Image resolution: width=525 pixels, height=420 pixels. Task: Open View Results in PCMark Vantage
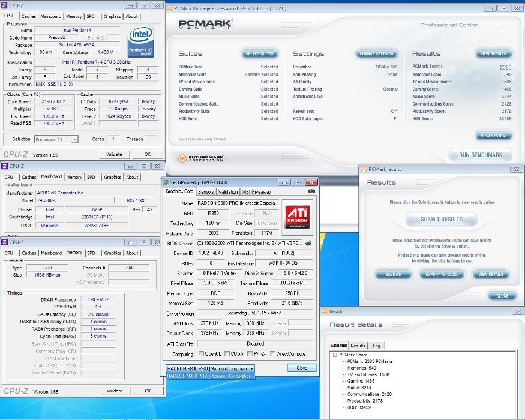point(494,53)
